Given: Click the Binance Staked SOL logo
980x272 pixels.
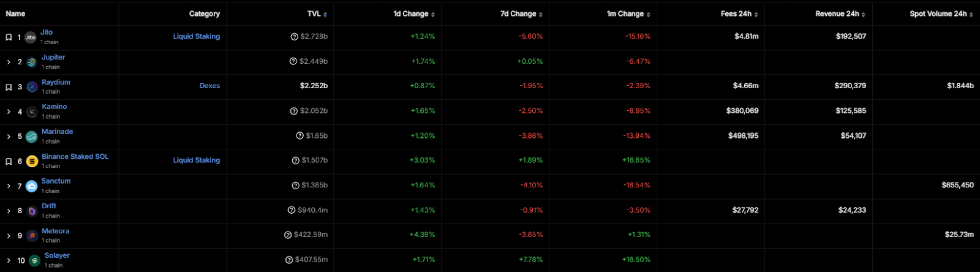Looking at the screenshot, I should (32, 161).
